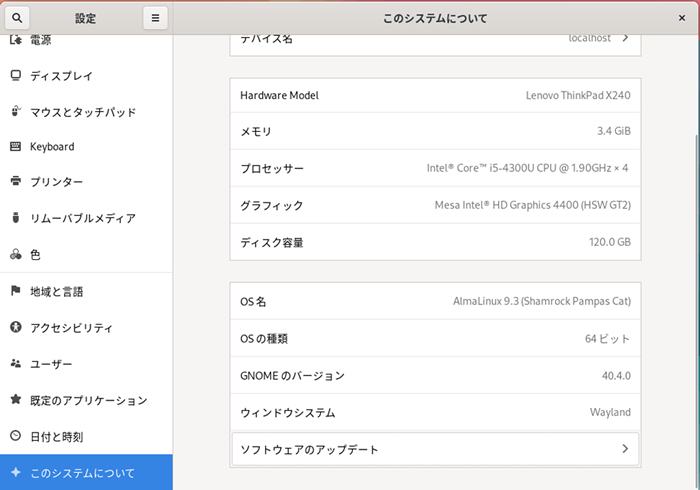
Task: Select 既定のアプリケーション in sidebar
Action: (x=88, y=400)
